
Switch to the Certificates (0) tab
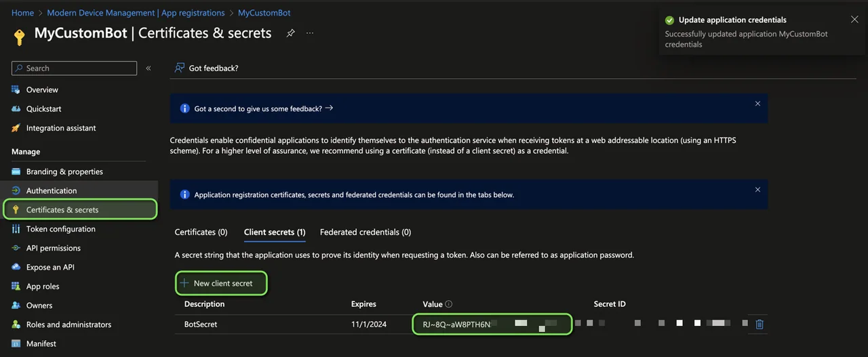coord(201,232)
